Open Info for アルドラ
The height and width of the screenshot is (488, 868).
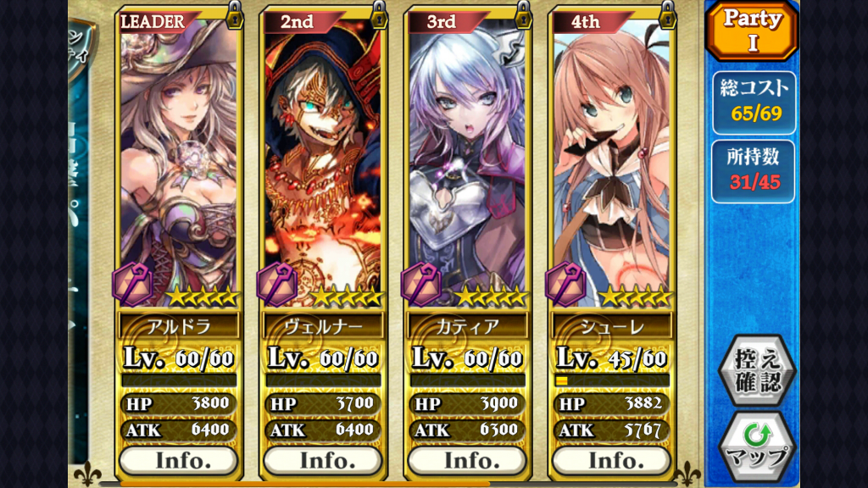click(179, 460)
